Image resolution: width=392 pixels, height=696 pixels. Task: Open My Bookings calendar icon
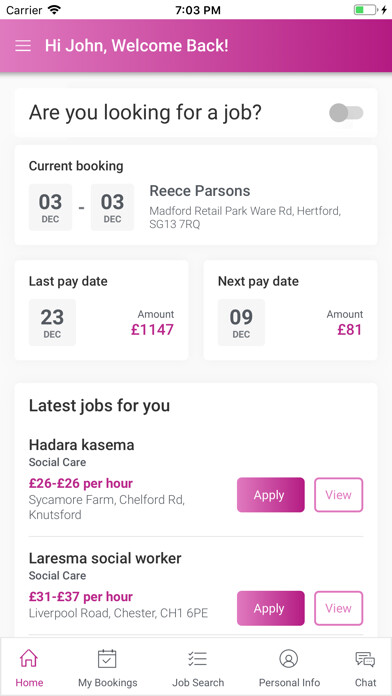[107, 658]
